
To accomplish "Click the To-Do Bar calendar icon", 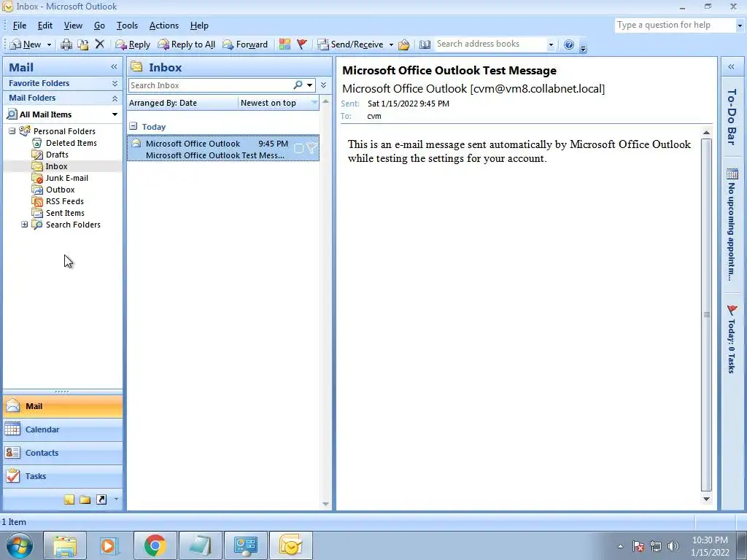I will point(732,174).
